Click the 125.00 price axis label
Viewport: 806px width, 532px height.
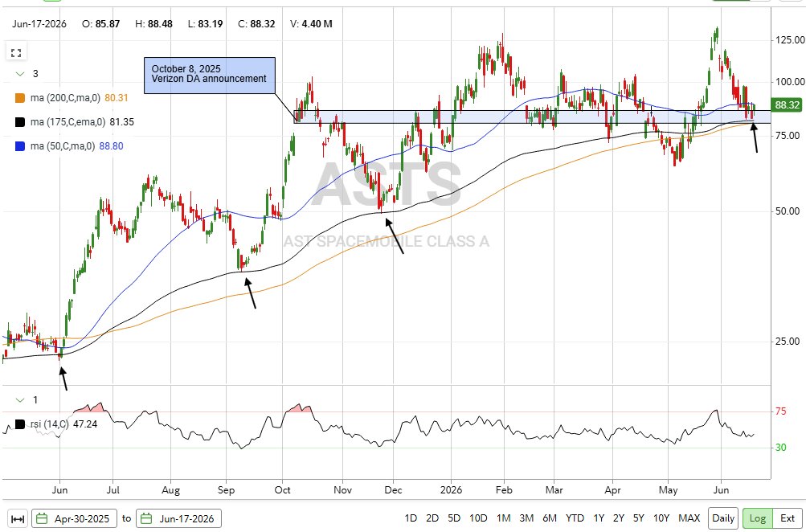click(791, 40)
